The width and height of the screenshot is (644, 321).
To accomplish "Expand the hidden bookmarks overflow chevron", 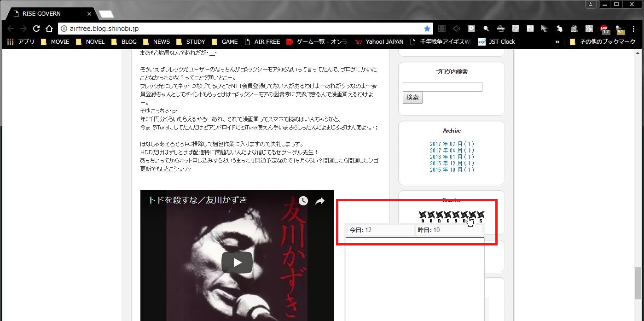I will (557, 41).
